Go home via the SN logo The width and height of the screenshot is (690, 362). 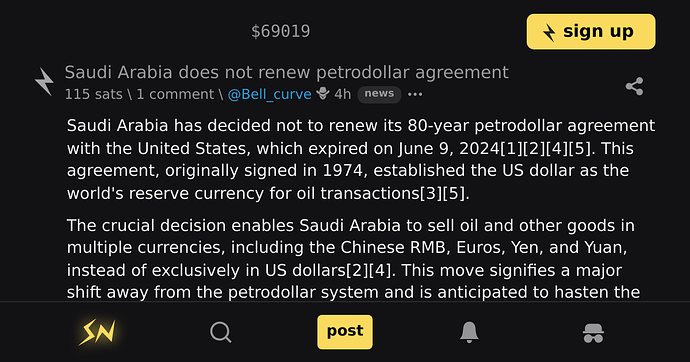click(x=97, y=332)
